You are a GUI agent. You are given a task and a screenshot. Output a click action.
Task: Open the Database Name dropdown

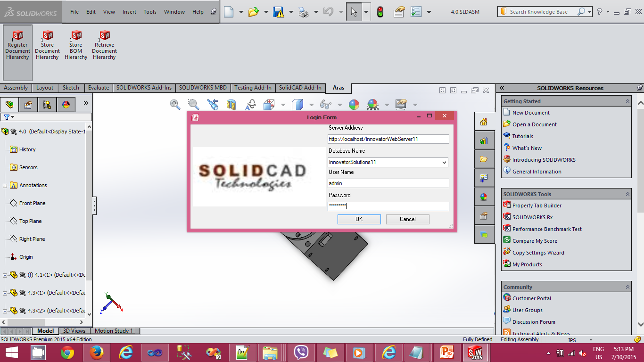444,162
